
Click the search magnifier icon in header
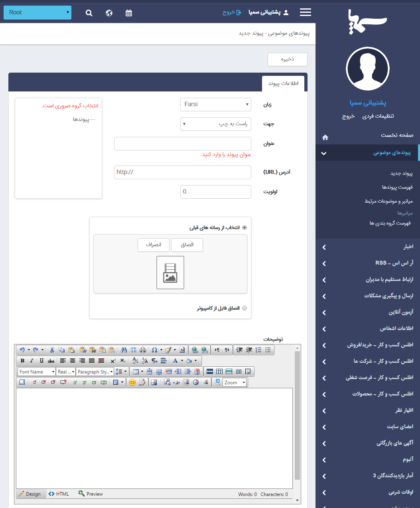[x=89, y=13]
